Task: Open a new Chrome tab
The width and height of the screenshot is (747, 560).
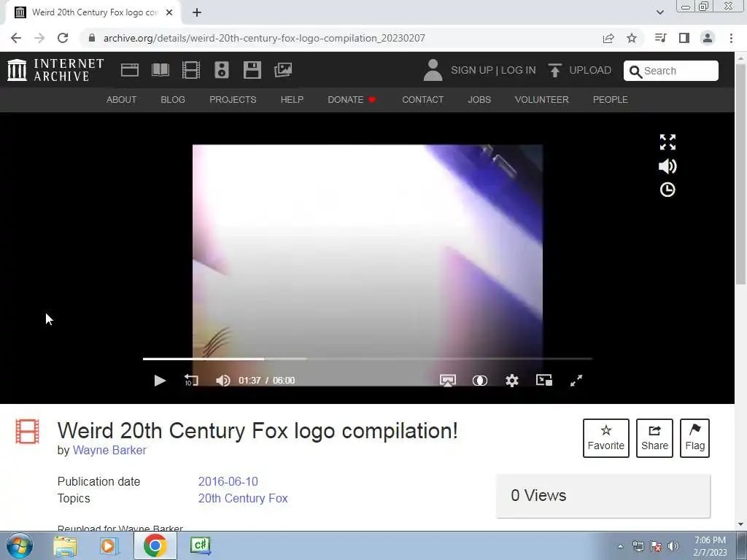Action: click(x=197, y=12)
